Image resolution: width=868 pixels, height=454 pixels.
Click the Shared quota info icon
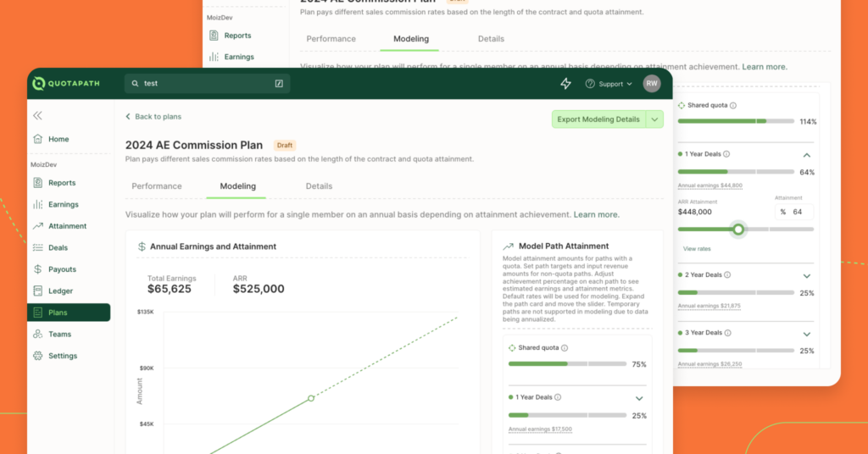[x=565, y=348]
